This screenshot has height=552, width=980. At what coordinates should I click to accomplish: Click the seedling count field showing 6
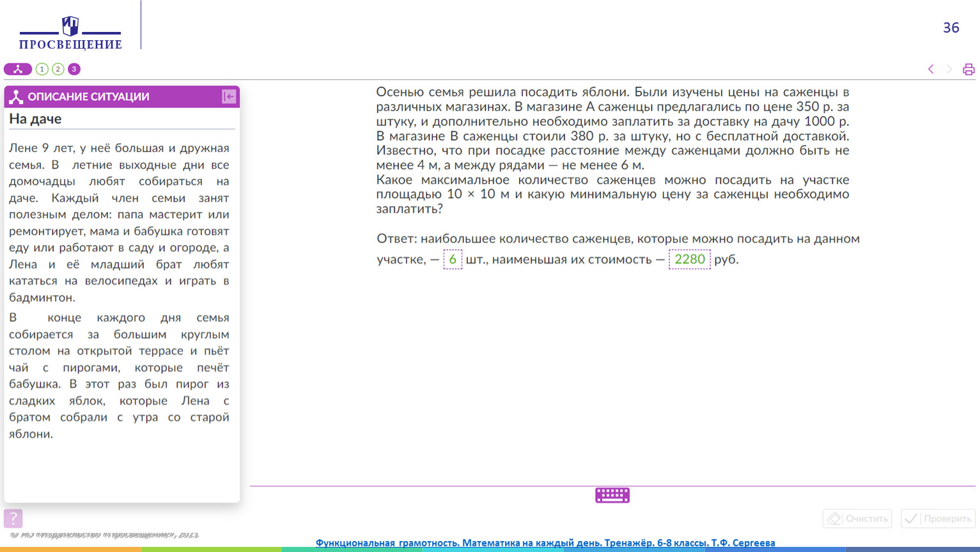pyautogui.click(x=453, y=259)
